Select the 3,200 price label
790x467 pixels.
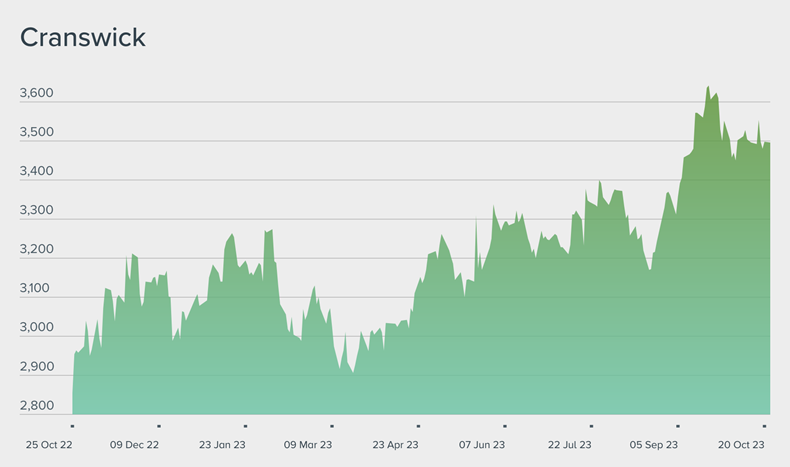pyautogui.click(x=37, y=250)
